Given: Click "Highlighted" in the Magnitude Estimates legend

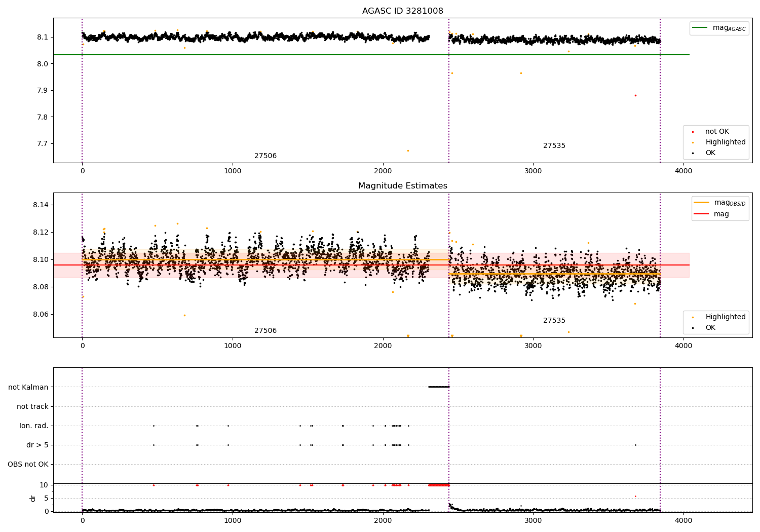Looking at the screenshot, I should (x=726, y=317).
